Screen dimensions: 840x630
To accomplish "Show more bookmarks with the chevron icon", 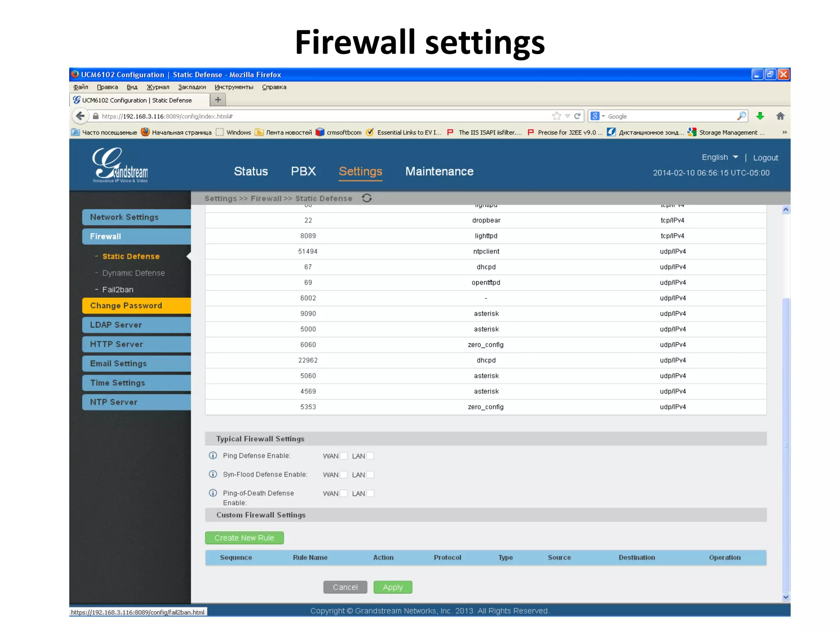I will [x=784, y=132].
